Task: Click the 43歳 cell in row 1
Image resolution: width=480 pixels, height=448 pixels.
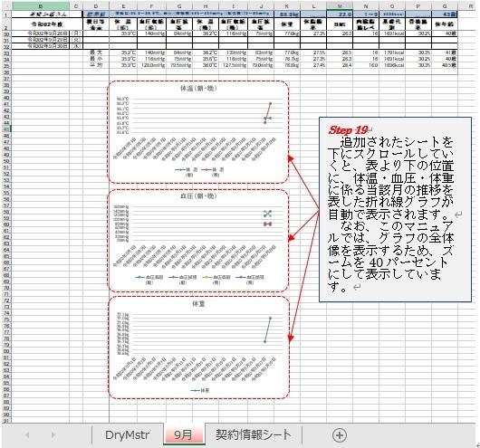Action: click(x=445, y=14)
